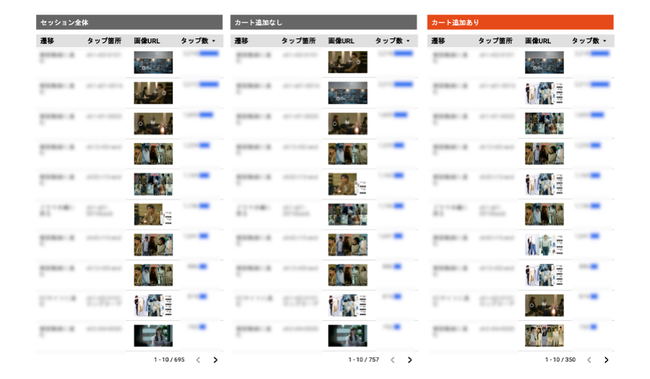Go to previous page in カート追加あり table
The width and height of the screenshot is (650, 379).
pos(589,360)
